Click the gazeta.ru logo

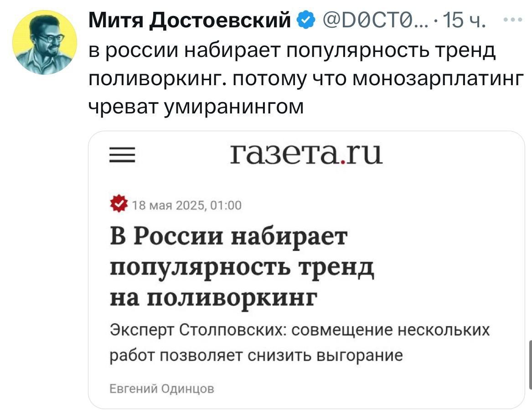pyautogui.click(x=306, y=154)
